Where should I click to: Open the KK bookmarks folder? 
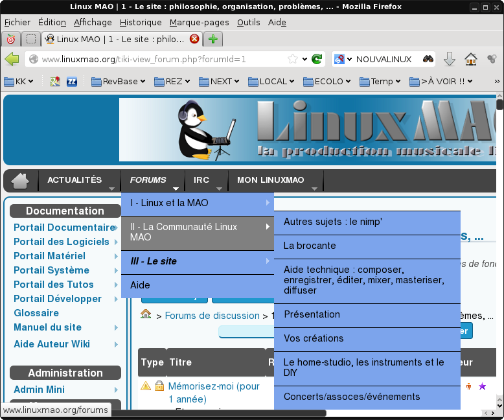tap(19, 82)
